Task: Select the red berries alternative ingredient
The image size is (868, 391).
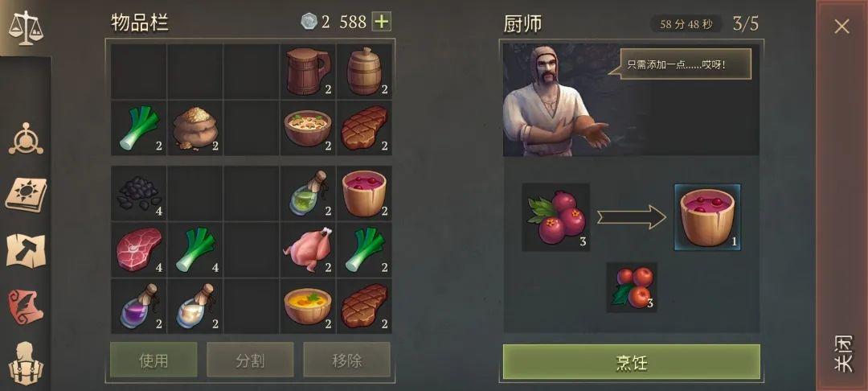Action: point(632,287)
